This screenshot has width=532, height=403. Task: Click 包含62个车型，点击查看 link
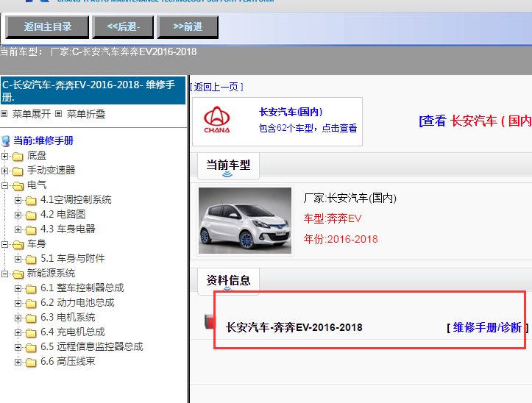click(x=308, y=128)
